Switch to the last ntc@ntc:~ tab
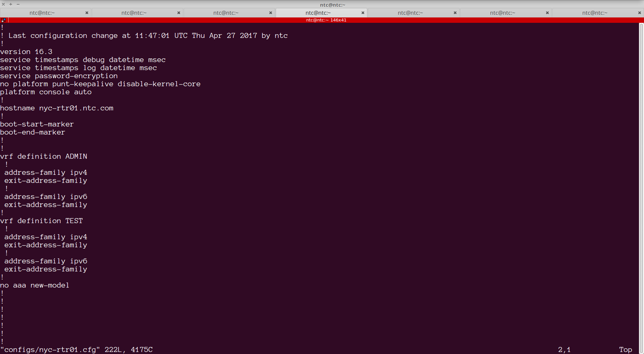 pyautogui.click(x=594, y=13)
